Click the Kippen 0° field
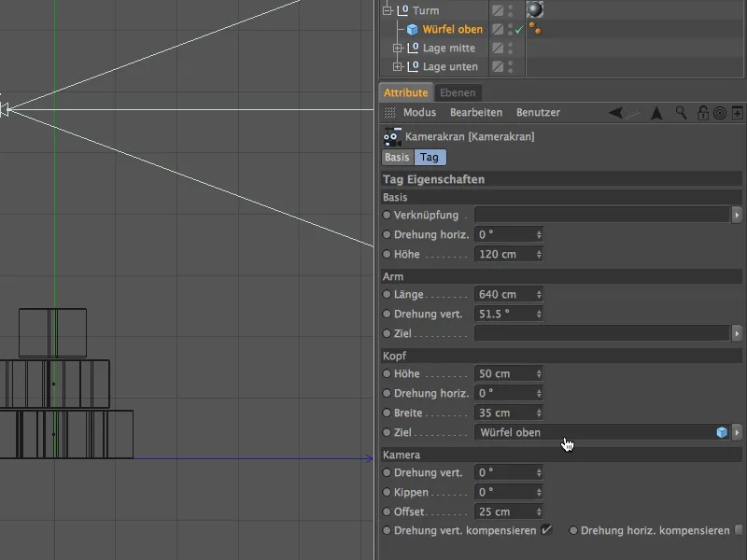Screen dimensions: 747x560 pyautogui.click(x=508, y=492)
